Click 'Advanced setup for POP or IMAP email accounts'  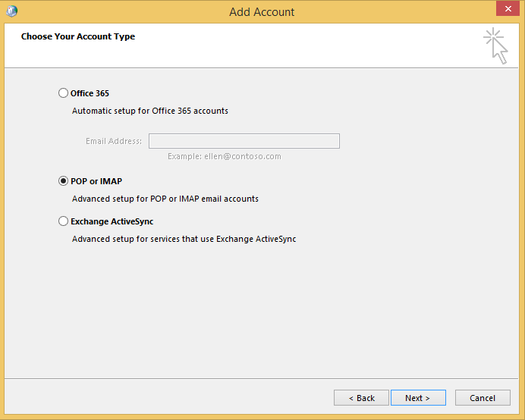165,199
